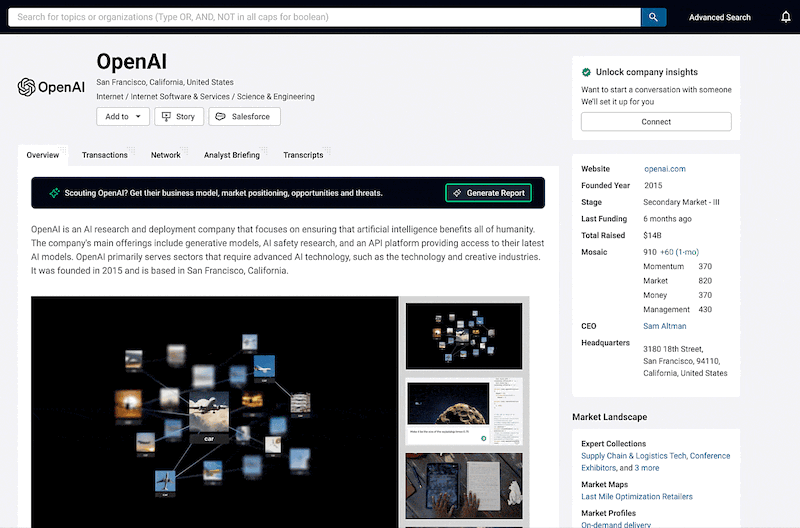Focus the topics or organizations search field
Screen dimensions: 800x528
pos(325,17)
